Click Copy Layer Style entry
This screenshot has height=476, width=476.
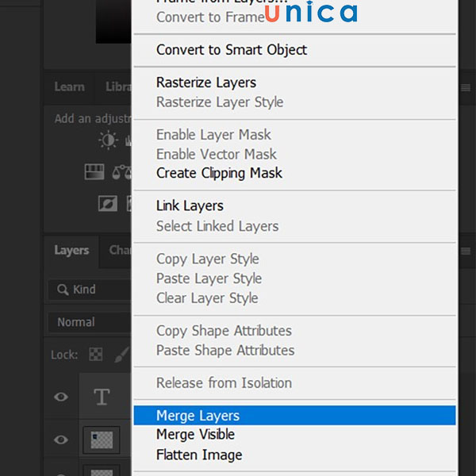point(294,259)
